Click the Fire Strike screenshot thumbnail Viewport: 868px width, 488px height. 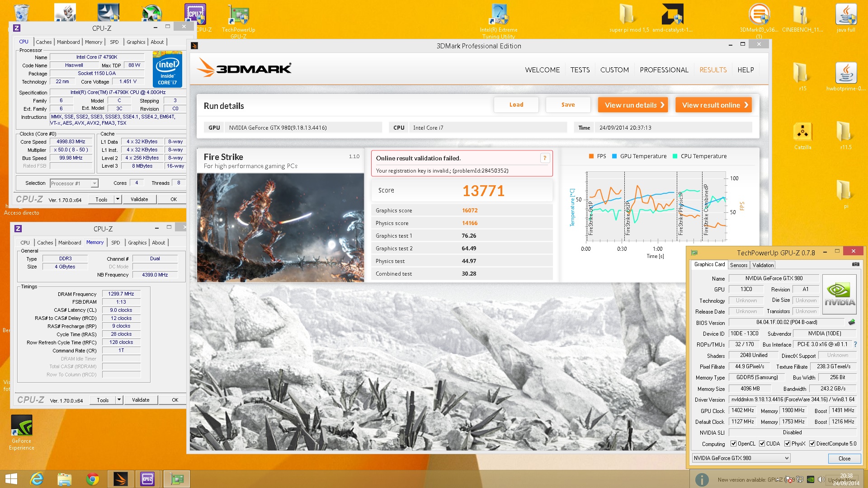coord(280,228)
